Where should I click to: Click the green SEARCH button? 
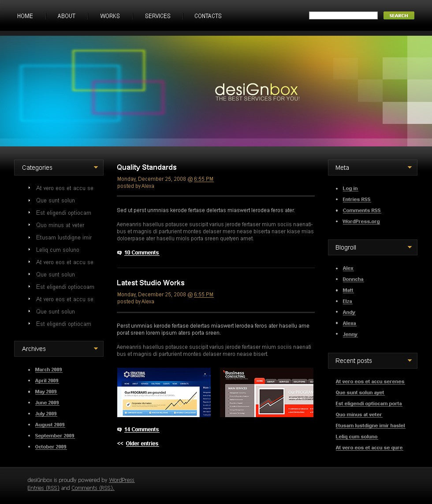398,15
